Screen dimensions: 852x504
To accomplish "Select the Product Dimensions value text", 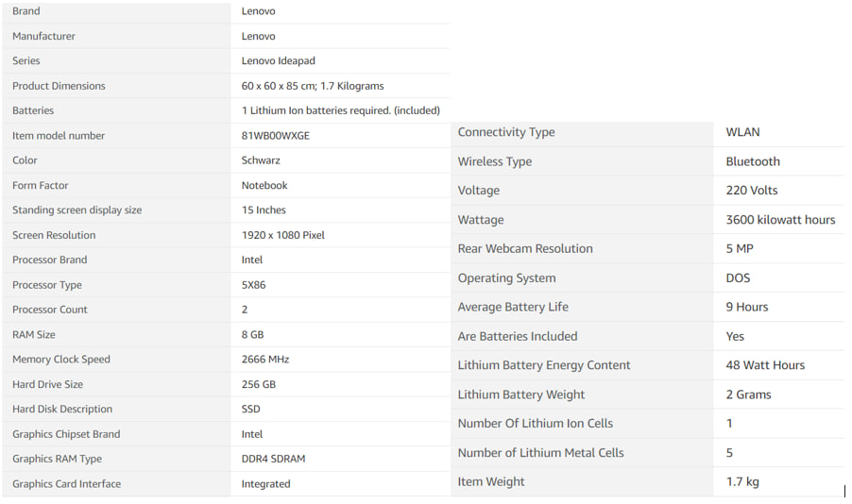I will point(313,86).
